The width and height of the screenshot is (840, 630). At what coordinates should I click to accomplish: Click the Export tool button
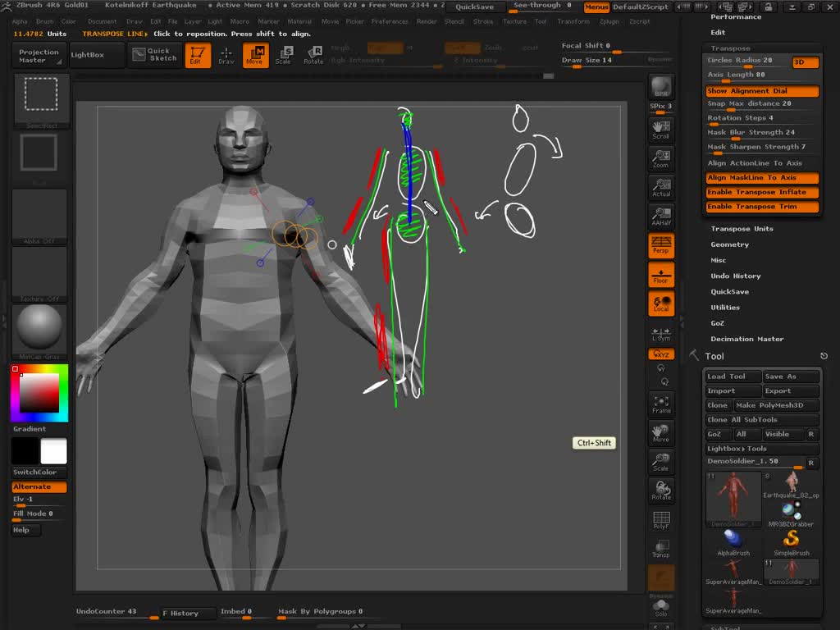click(x=791, y=391)
